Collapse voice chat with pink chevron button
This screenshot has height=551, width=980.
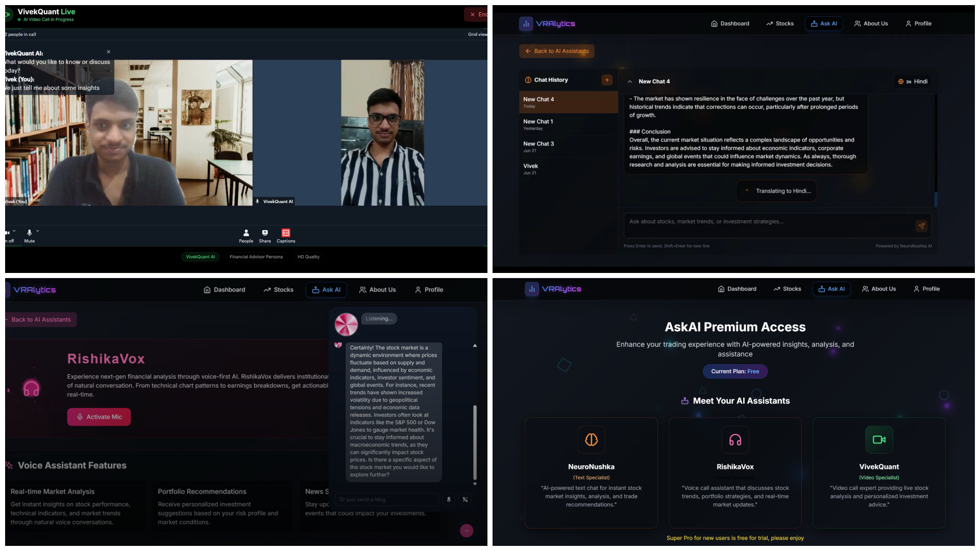coord(466,531)
